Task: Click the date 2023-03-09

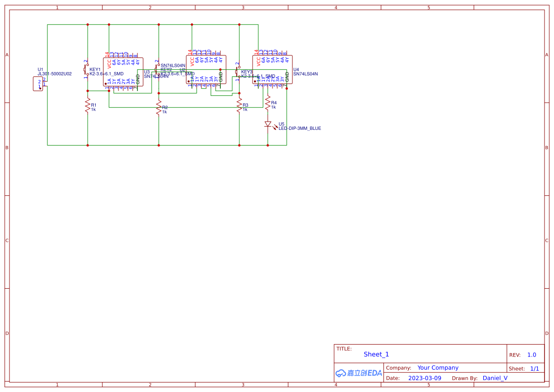Action: click(425, 378)
